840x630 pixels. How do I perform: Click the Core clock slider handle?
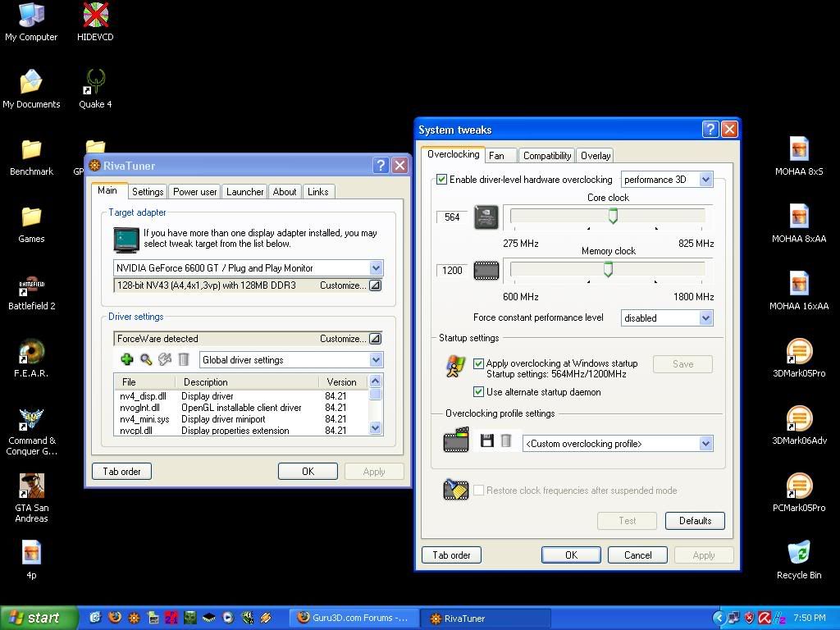613,216
